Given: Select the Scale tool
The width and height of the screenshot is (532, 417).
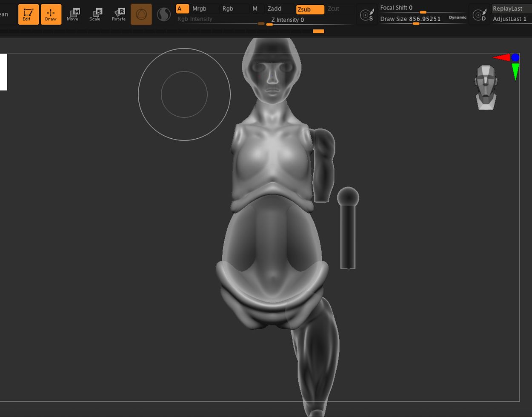Looking at the screenshot, I should 95,14.
